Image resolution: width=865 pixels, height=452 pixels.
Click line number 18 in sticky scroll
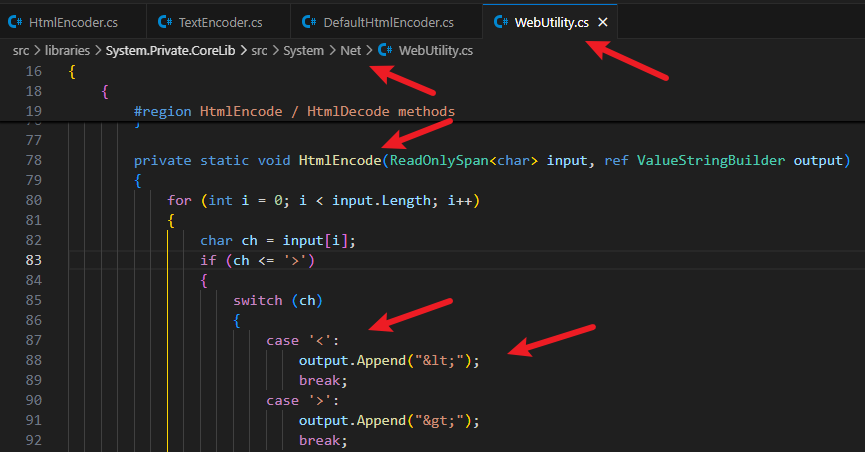[x=34, y=91]
